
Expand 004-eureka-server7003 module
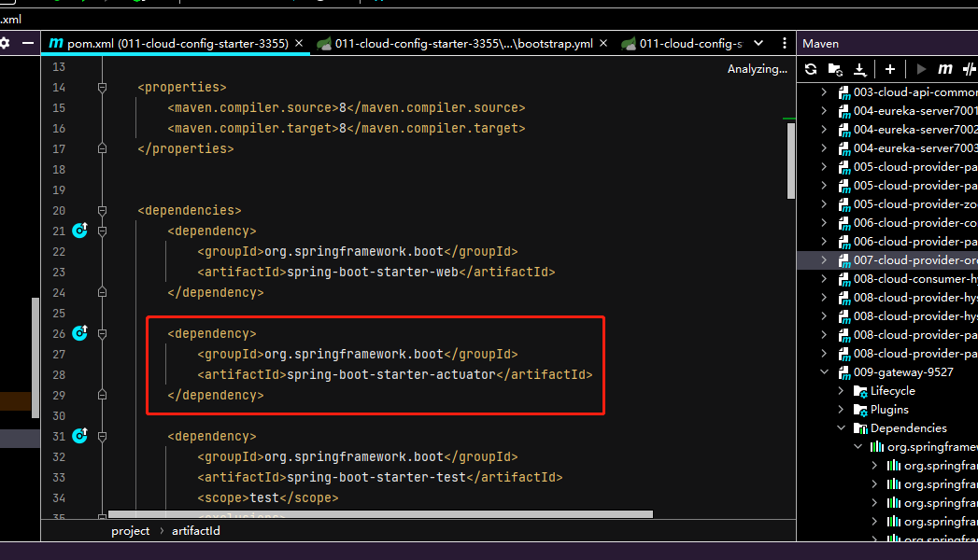click(824, 147)
